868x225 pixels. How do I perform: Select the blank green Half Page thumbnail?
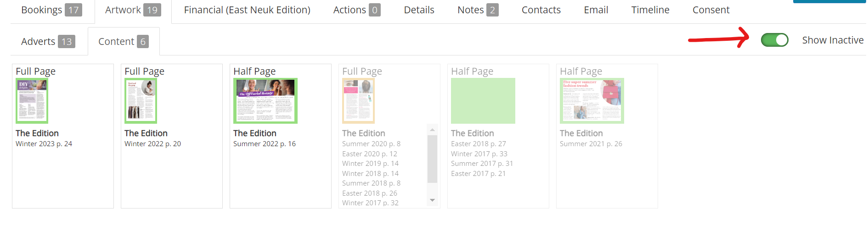point(483,101)
